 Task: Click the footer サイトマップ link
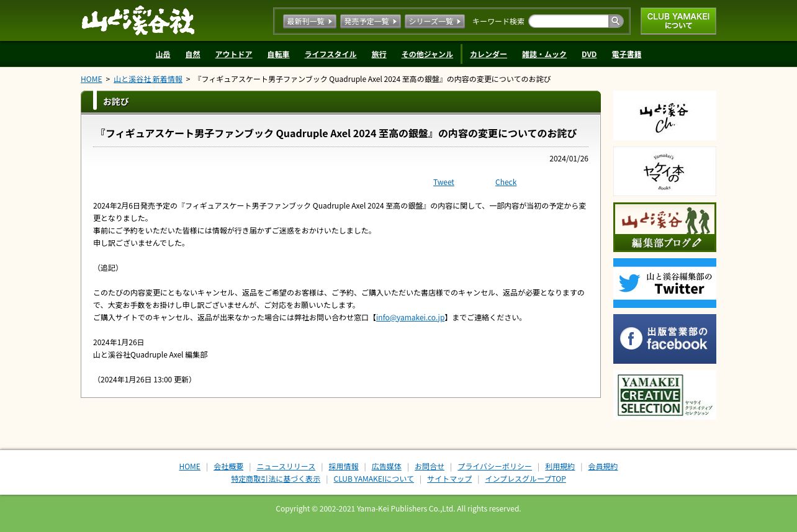tap(449, 479)
